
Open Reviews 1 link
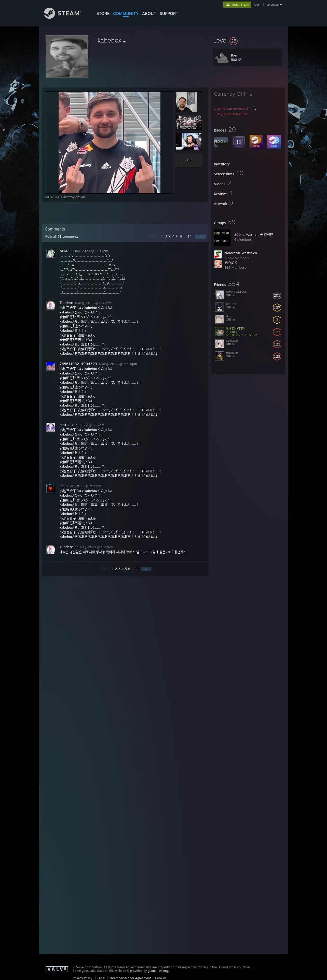223,193
